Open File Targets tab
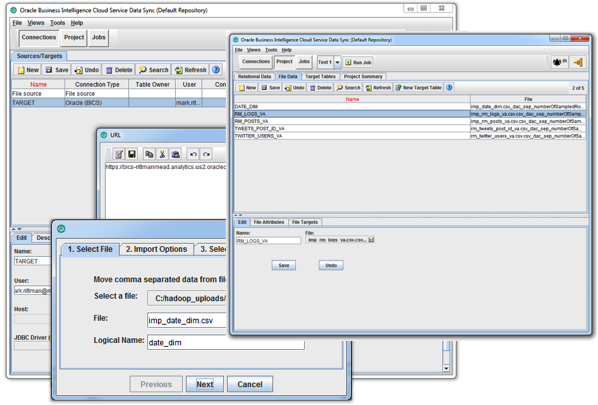Image resolution: width=598 pixels, height=405 pixels. (x=305, y=222)
